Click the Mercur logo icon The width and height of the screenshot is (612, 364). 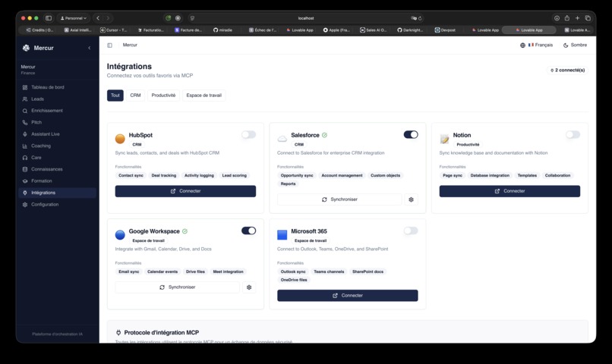[26, 48]
